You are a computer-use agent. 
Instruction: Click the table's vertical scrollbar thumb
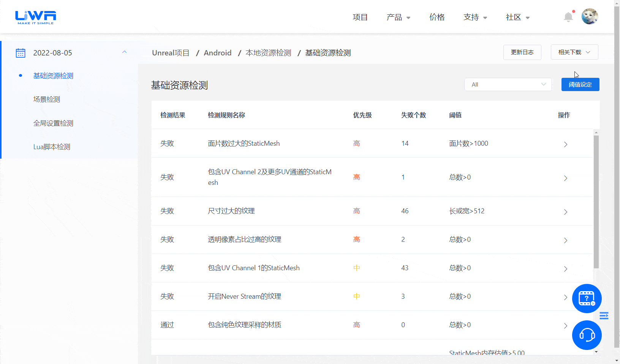point(596,201)
